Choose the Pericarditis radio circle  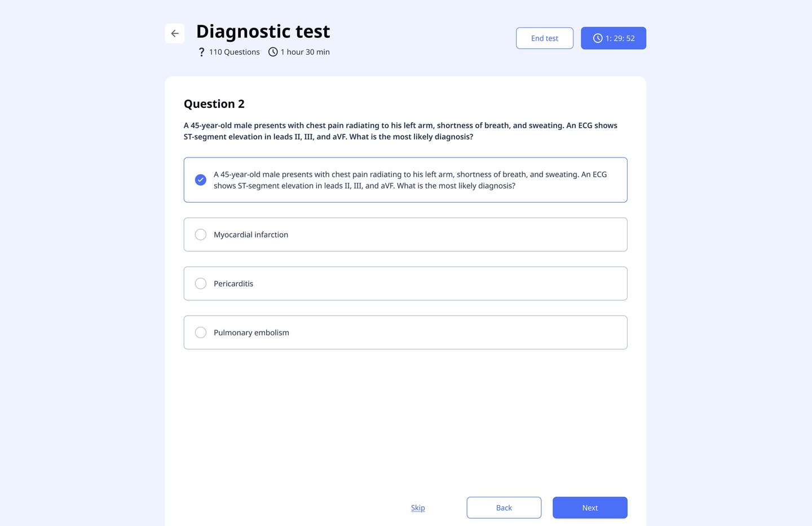[x=201, y=284]
